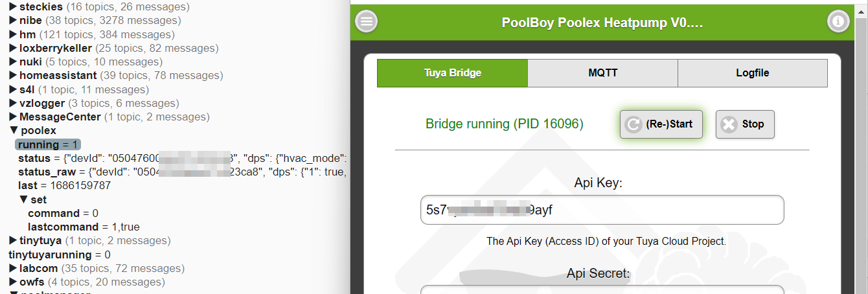
Task: Select the running = 1 entry
Action: click(x=49, y=144)
